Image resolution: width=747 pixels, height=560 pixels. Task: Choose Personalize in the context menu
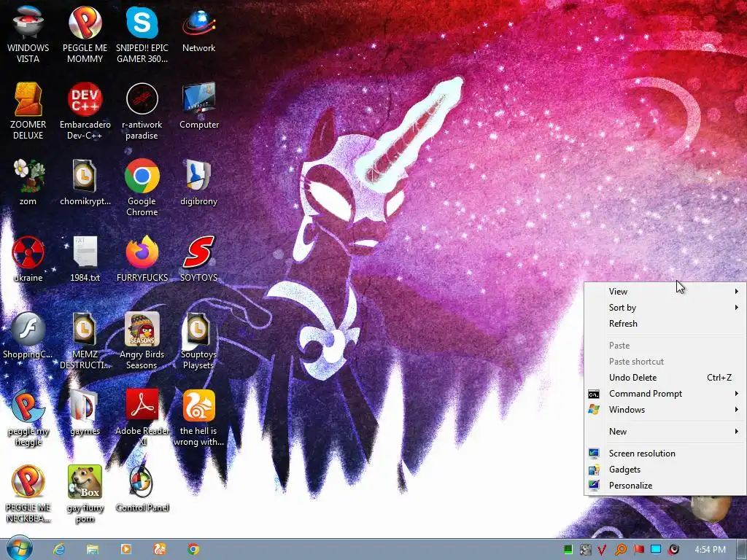(x=665, y=485)
